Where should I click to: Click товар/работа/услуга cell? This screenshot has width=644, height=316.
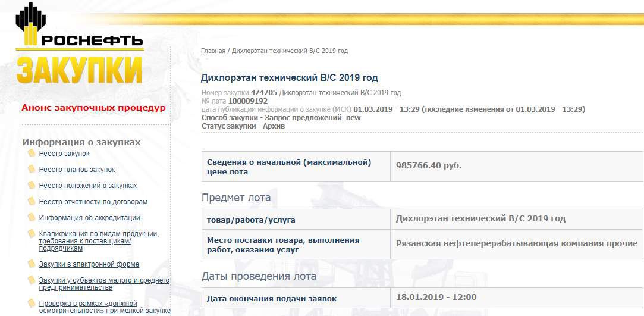point(296,220)
